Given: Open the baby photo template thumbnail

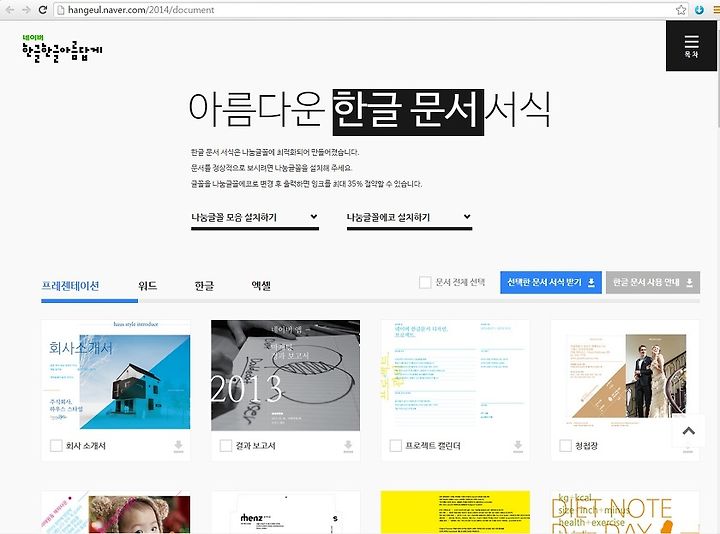Looking at the screenshot, I should [116, 512].
